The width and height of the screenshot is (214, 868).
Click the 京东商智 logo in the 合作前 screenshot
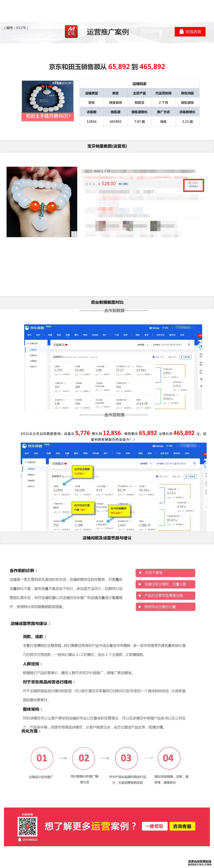(34, 328)
